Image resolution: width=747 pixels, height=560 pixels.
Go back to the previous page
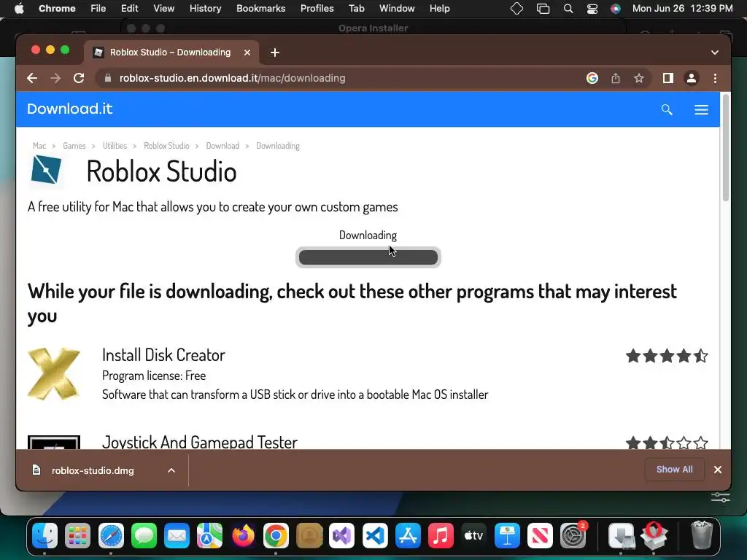coord(32,78)
